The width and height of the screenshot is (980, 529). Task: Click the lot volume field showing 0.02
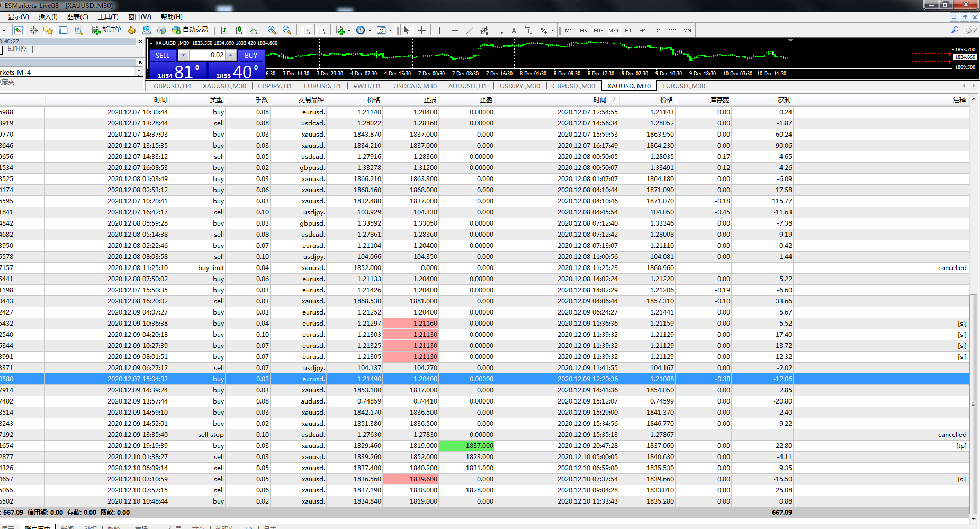pos(207,55)
